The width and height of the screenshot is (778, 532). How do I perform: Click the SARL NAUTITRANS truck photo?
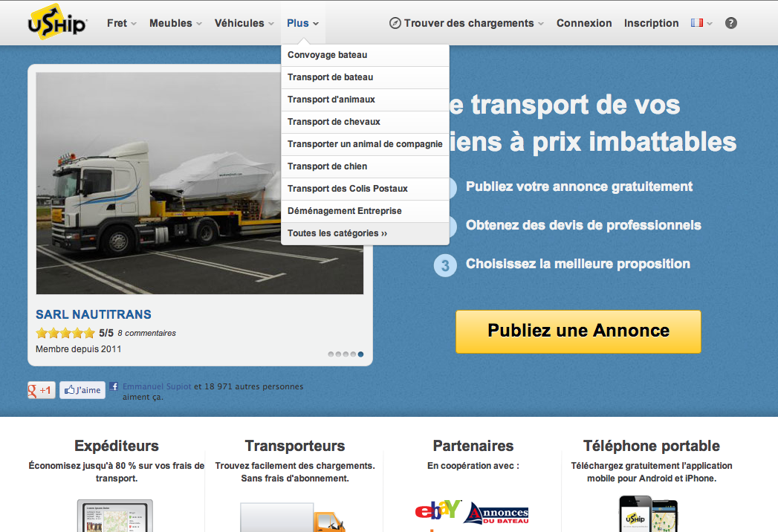click(199, 183)
